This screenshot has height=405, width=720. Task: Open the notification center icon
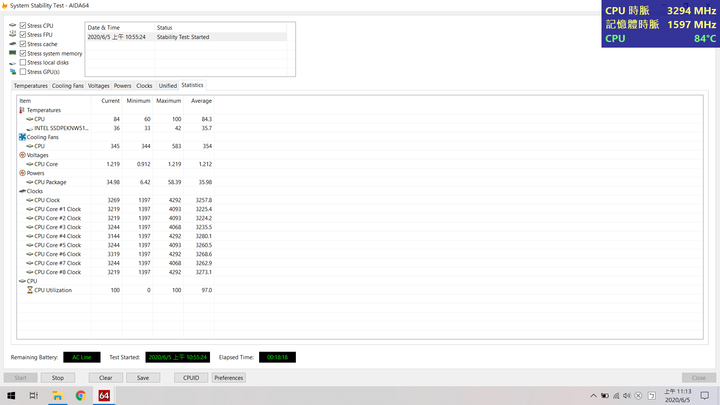coord(705,396)
